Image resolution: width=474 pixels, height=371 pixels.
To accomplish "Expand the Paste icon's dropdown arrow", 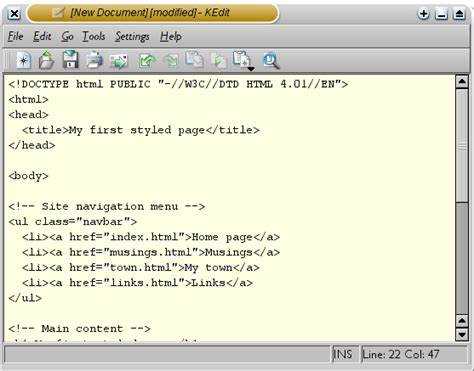I will click(251, 69).
